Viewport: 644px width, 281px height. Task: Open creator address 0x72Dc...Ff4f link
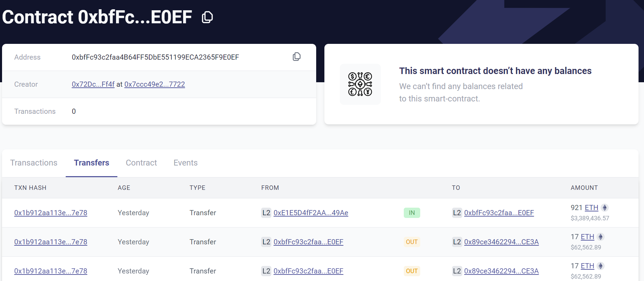pos(93,84)
